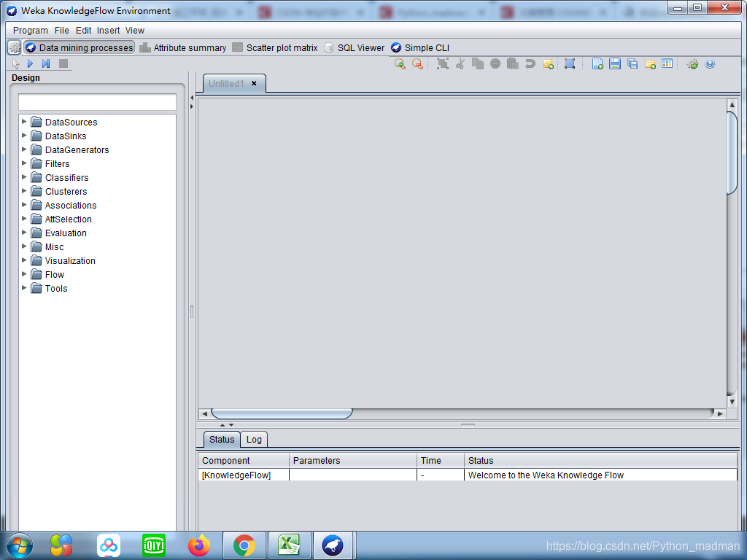Select the Tools folder in tree
The height and width of the screenshot is (560, 747).
(x=49, y=288)
